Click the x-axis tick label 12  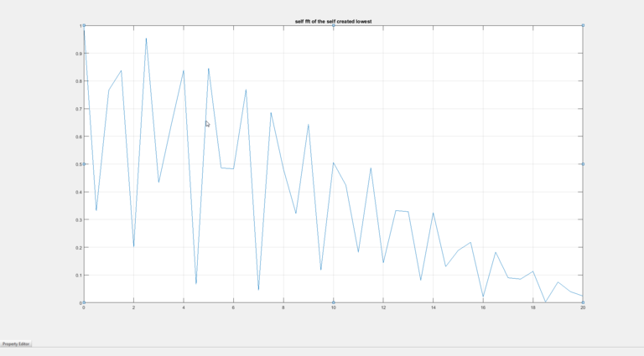click(x=383, y=308)
